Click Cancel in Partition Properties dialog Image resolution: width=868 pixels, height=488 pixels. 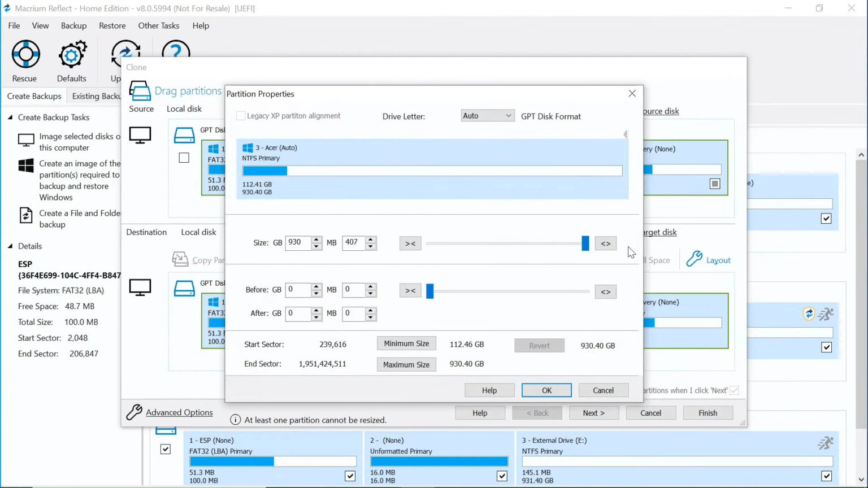click(x=603, y=390)
